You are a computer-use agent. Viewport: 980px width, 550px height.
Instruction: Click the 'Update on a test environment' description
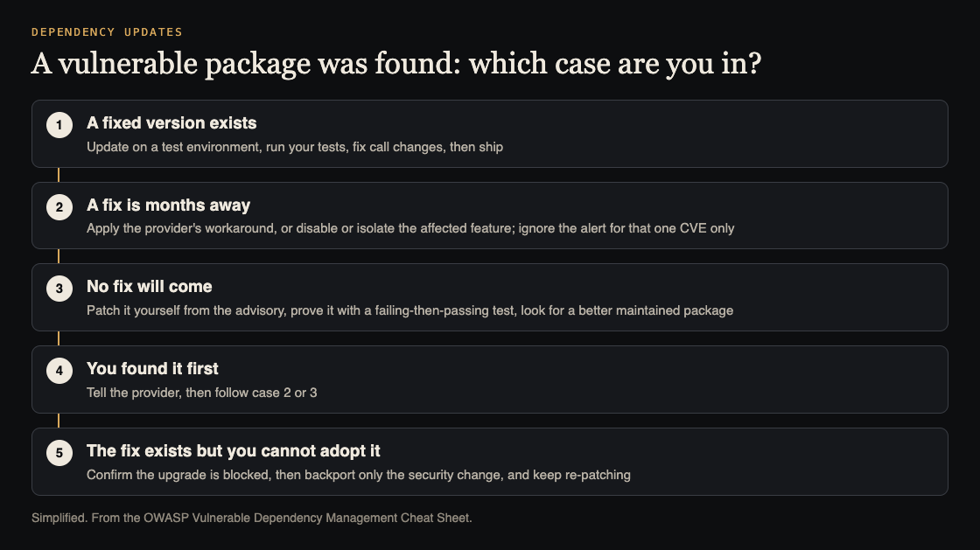pyautogui.click(x=294, y=147)
